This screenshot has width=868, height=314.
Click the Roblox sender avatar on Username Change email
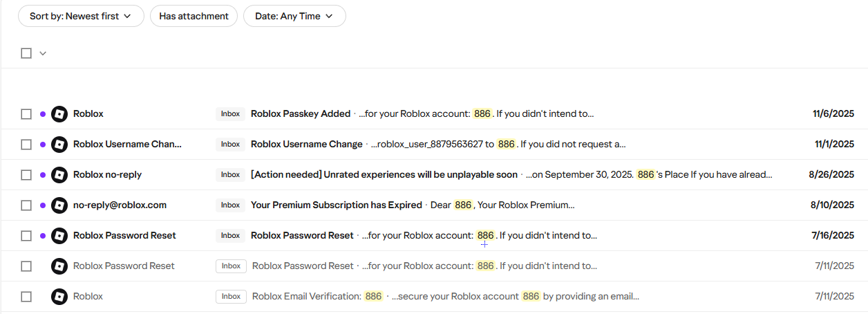coord(59,145)
